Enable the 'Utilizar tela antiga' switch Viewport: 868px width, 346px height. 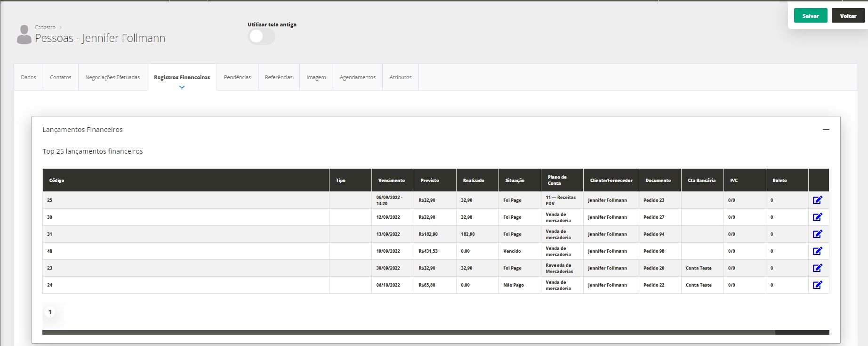point(261,36)
